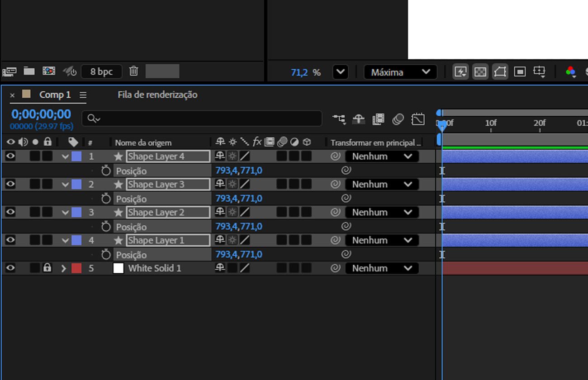Open grid and guide options
588x380 pixels.
coord(540,72)
